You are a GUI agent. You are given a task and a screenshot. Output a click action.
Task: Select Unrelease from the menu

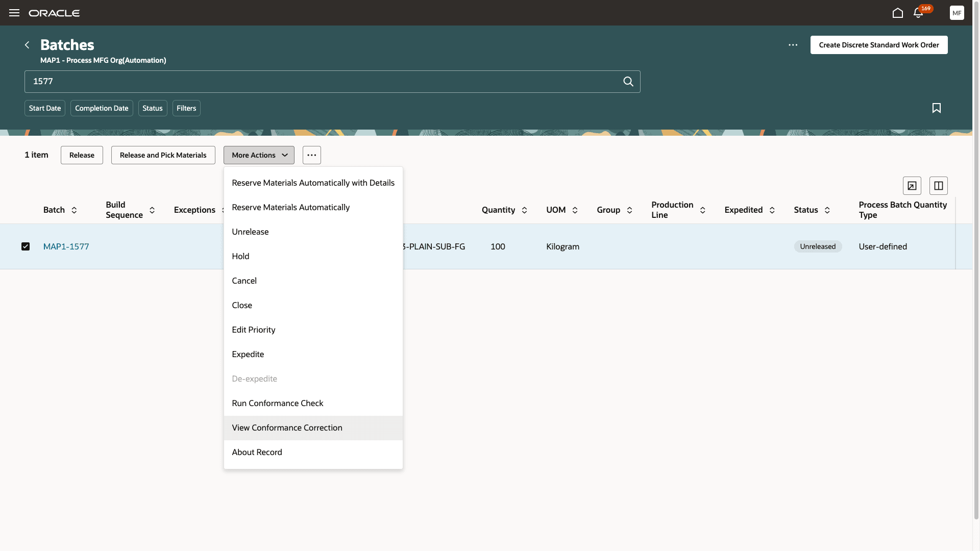pyautogui.click(x=313, y=232)
